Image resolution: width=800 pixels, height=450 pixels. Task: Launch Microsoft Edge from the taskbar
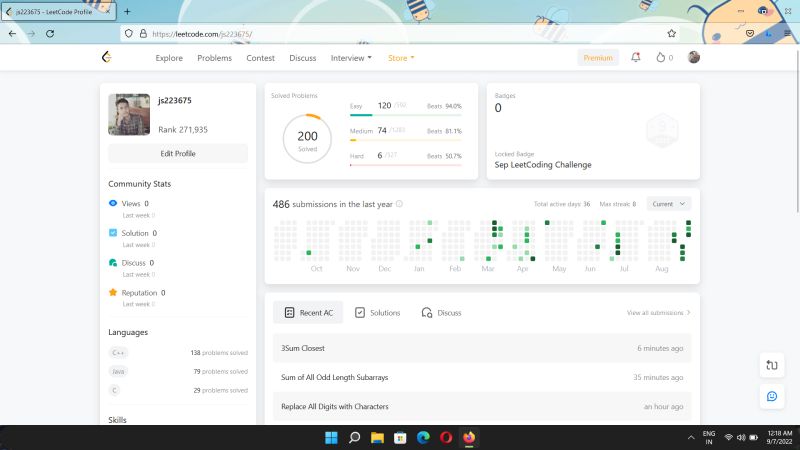(423, 438)
